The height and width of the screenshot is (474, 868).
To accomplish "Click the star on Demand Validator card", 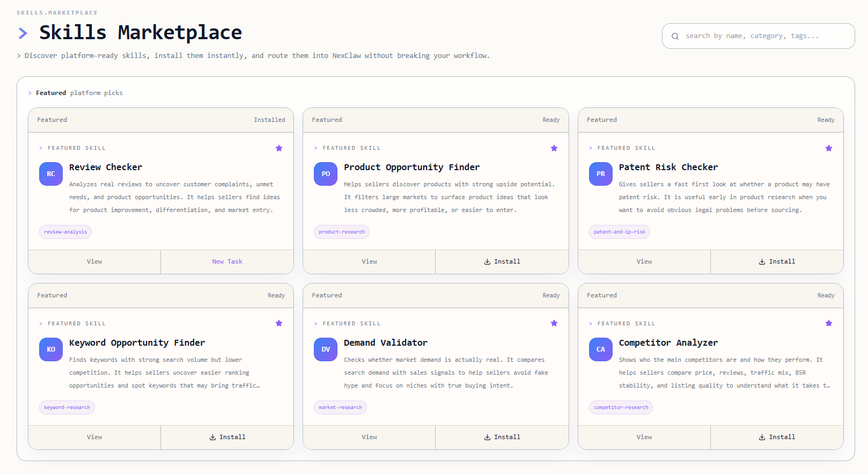I will click(x=554, y=323).
